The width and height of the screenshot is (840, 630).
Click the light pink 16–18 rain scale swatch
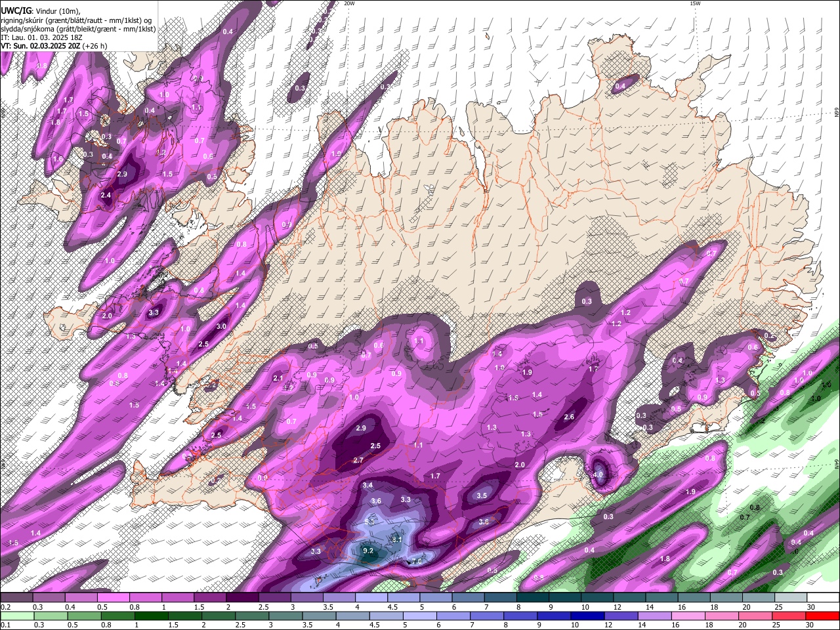688,616
